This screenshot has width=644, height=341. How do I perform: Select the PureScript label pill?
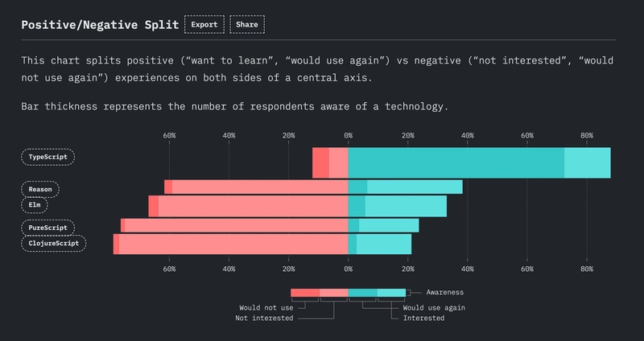pos(48,228)
